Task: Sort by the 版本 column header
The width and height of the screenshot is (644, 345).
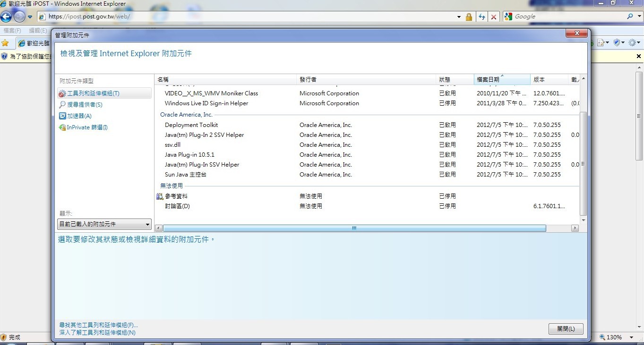Action: (x=550, y=79)
